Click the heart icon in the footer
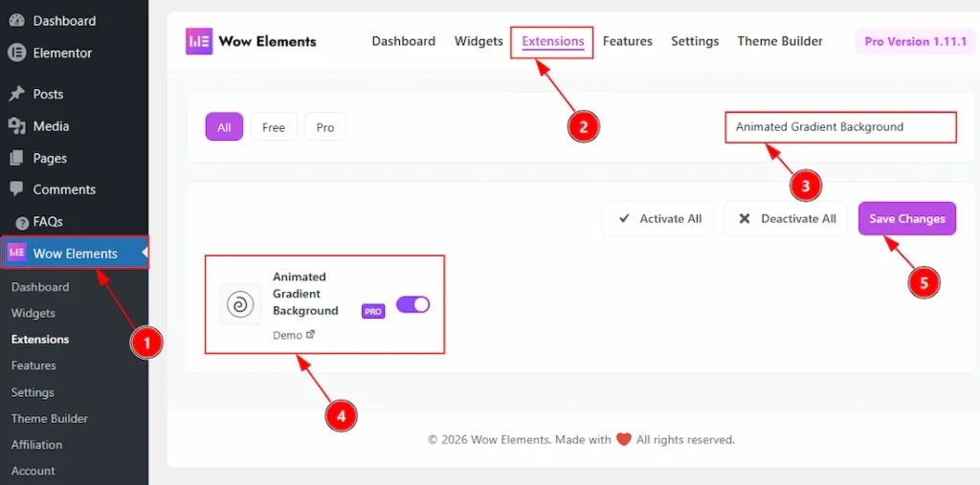 (623, 439)
